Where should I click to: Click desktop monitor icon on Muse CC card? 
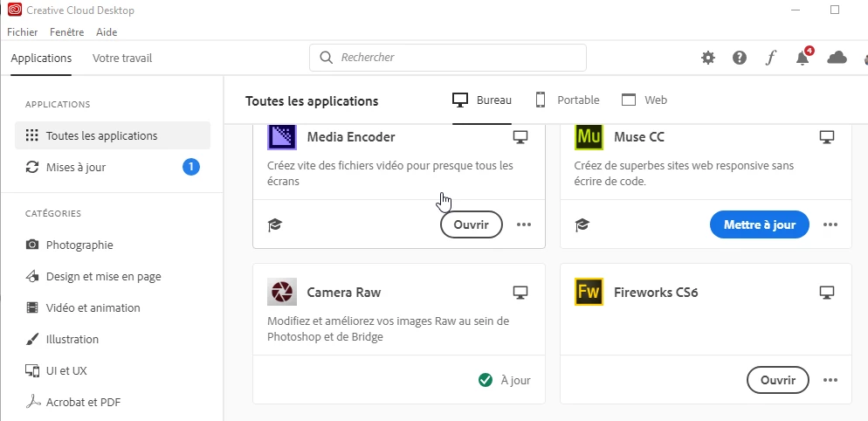[826, 137]
